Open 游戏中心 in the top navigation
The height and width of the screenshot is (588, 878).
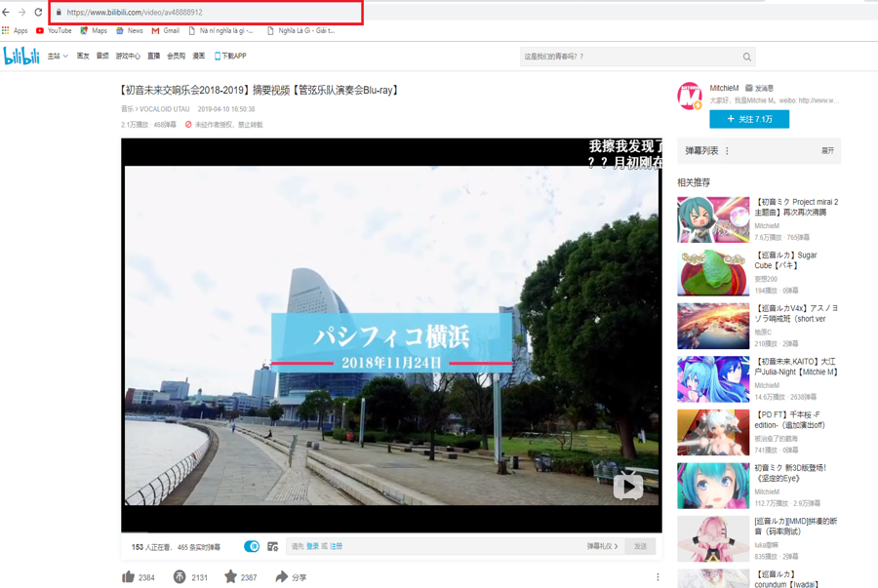point(128,57)
